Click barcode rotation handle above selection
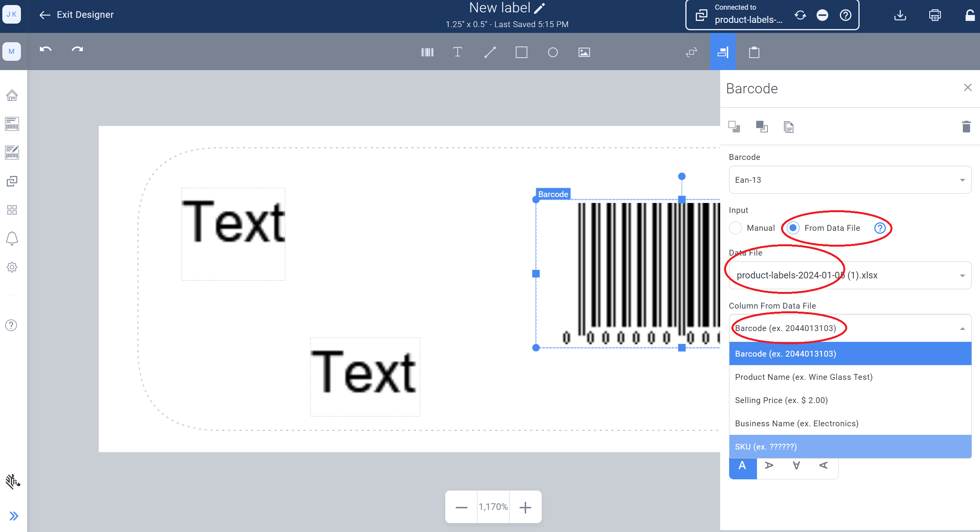The height and width of the screenshot is (532, 980). pyautogui.click(x=682, y=177)
